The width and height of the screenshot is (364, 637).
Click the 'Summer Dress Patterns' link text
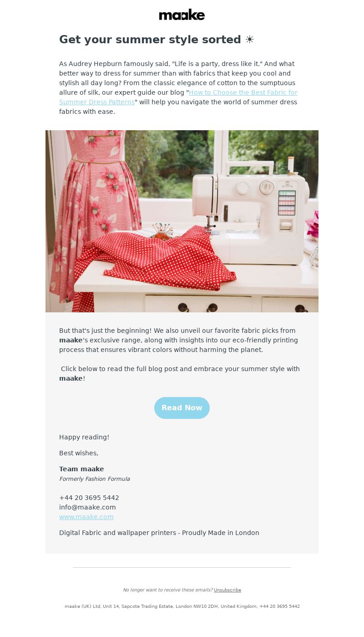97,102
